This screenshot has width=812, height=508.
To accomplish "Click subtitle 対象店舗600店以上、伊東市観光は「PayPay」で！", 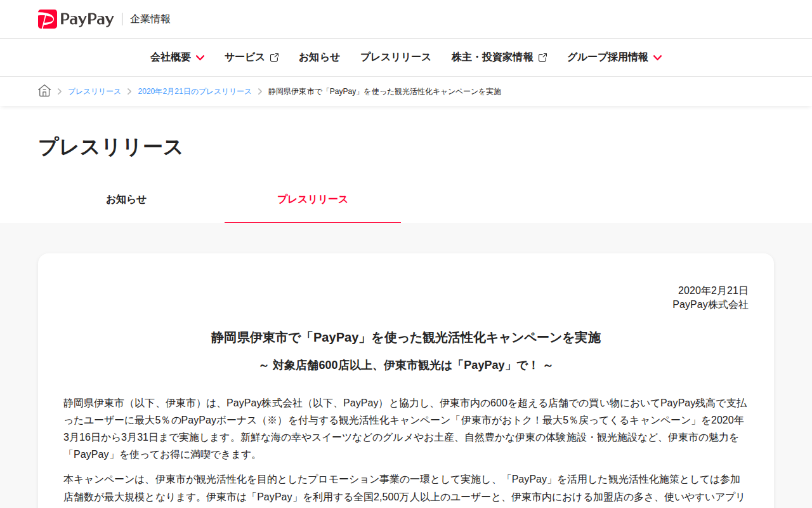I will pyautogui.click(x=406, y=365).
